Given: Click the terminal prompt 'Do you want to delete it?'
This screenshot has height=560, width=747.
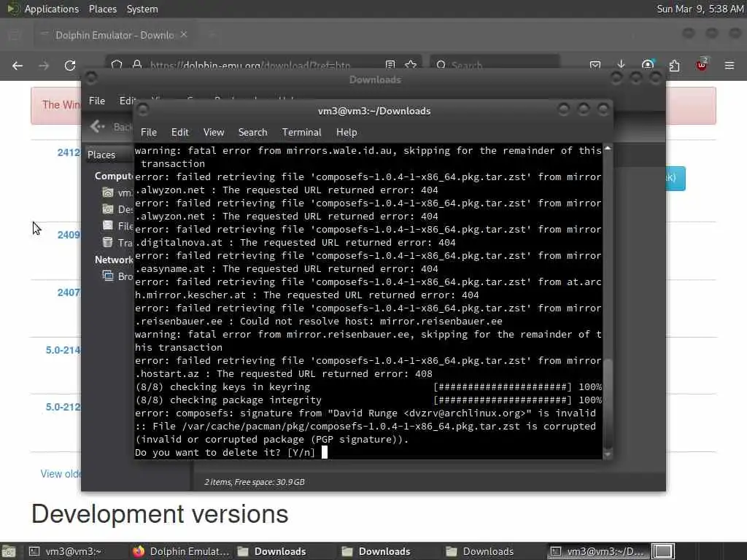Looking at the screenshot, I should (x=208, y=452).
